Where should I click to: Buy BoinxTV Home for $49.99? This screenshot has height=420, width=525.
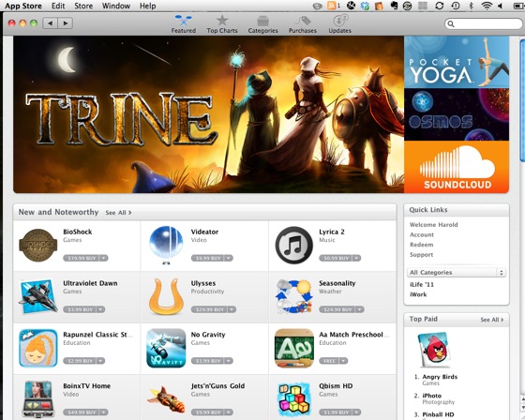click(82, 412)
